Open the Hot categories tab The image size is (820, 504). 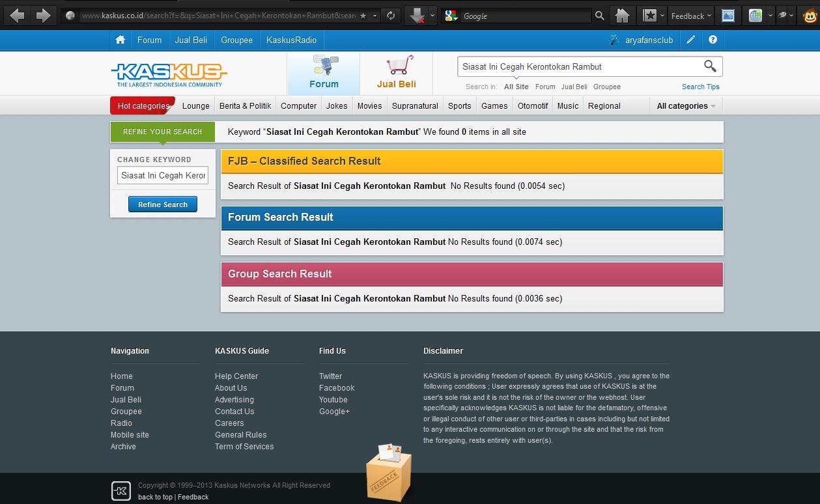click(x=143, y=105)
